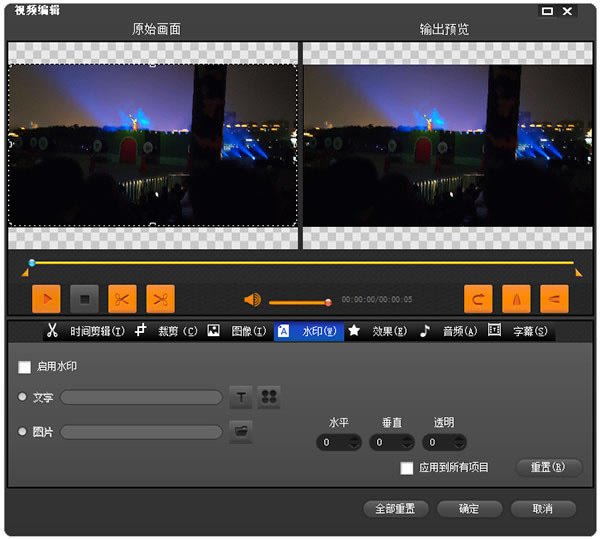Click the 重置(R) button

(549, 467)
